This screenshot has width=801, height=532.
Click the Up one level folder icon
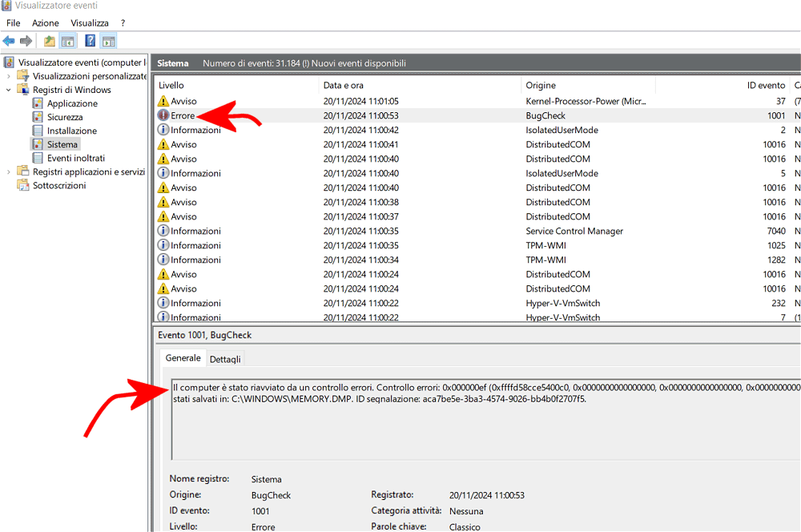[49, 41]
